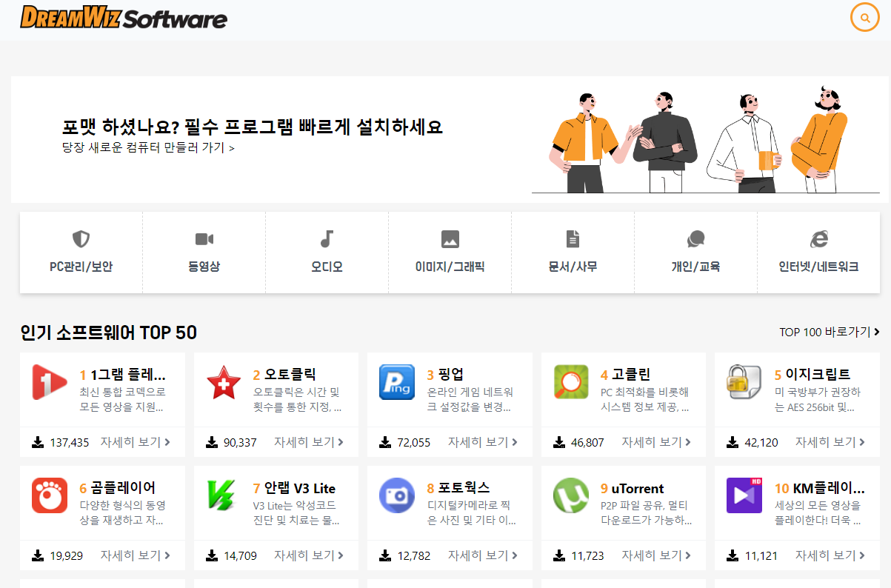Open the 개인/교육 category
Screen dimensions: 891x588
pyautogui.click(x=695, y=253)
